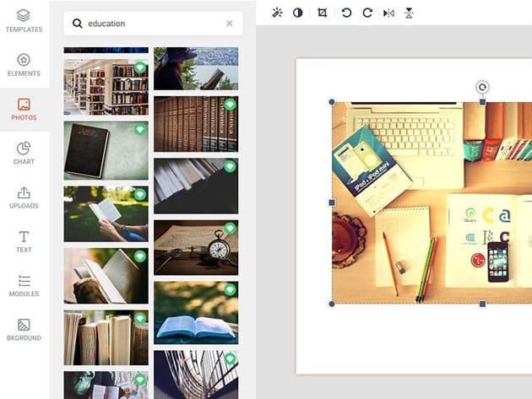The image size is (532, 399).
Task: Click the magic wand effects icon
Action: (278, 13)
